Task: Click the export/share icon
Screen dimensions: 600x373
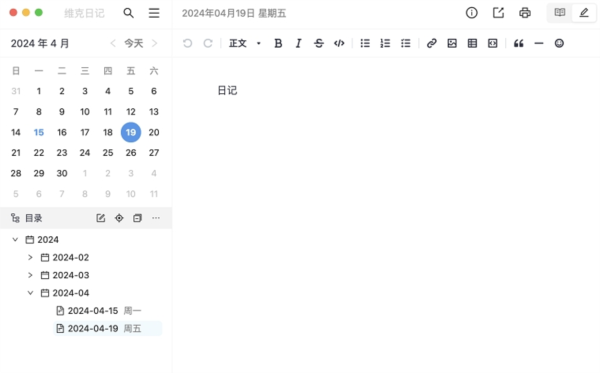Action: (x=498, y=13)
